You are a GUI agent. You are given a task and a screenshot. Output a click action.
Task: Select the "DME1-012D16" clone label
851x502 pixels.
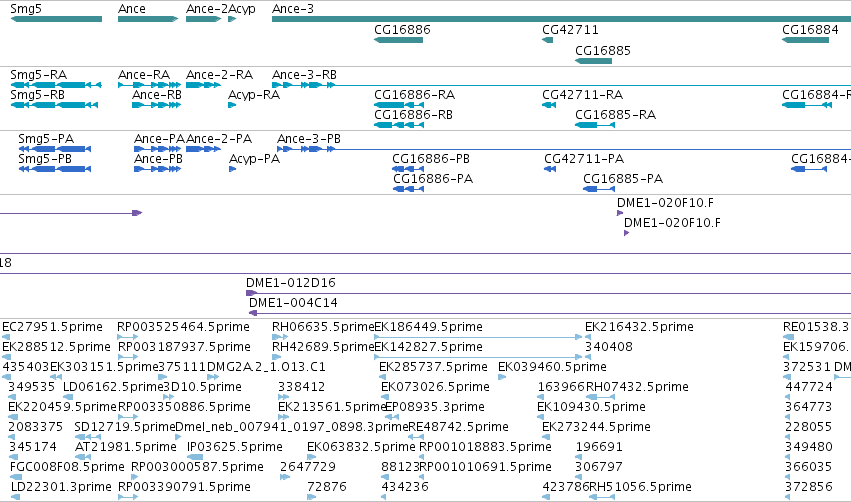[x=291, y=282]
